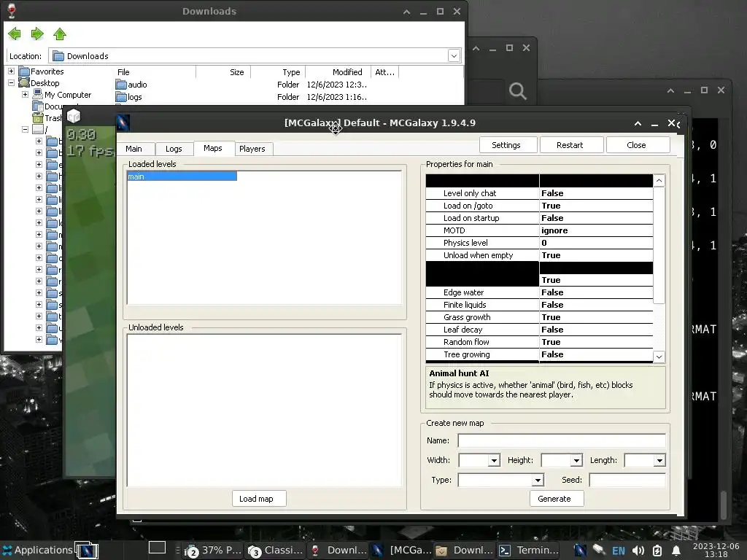Click the battery power icon in tray

pyautogui.click(x=657, y=551)
